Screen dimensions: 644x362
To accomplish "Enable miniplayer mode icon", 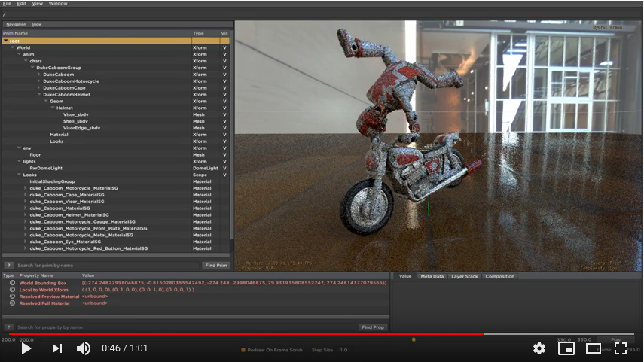I will [566, 348].
